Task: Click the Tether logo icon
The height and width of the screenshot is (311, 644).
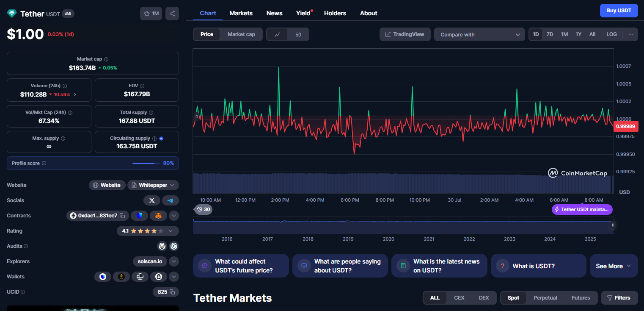Action: (x=11, y=14)
